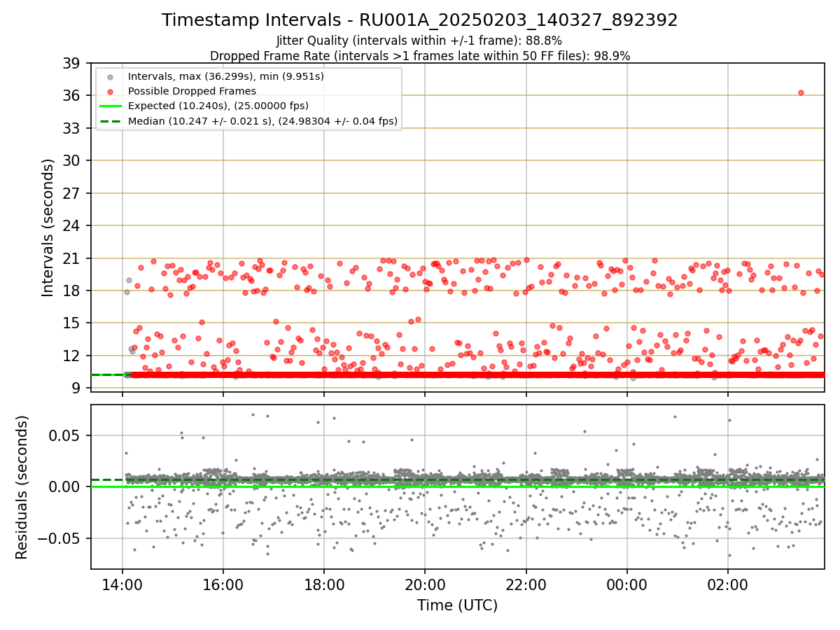Click the legend entry 'Possible Dropped Frames'
840x630 pixels.
click(x=192, y=91)
